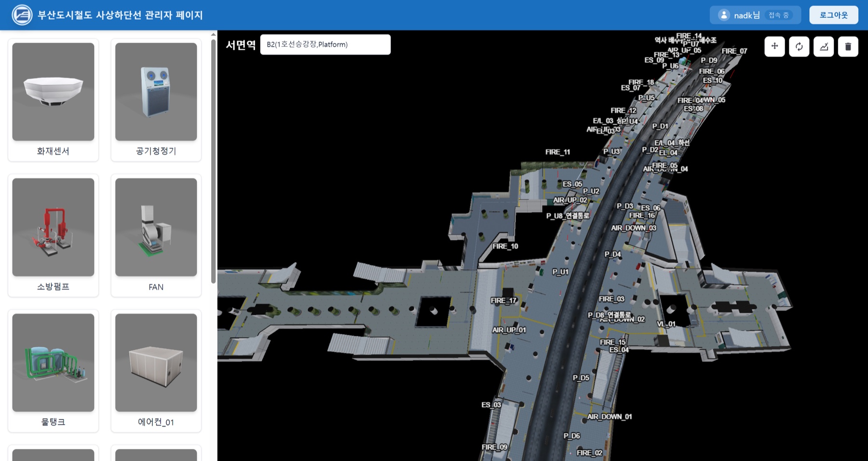The image size is (868, 461).
Task: Click the rotate tool button
Action: [799, 46]
